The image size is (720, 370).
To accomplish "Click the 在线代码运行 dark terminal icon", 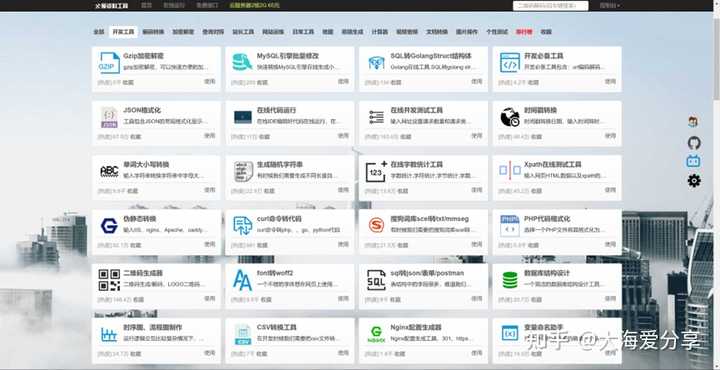I will point(242,117).
